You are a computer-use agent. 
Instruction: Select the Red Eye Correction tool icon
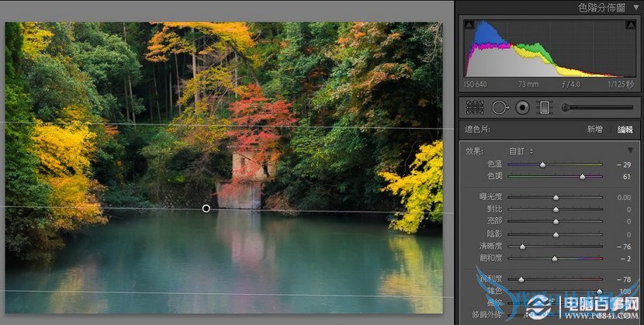[x=522, y=108]
